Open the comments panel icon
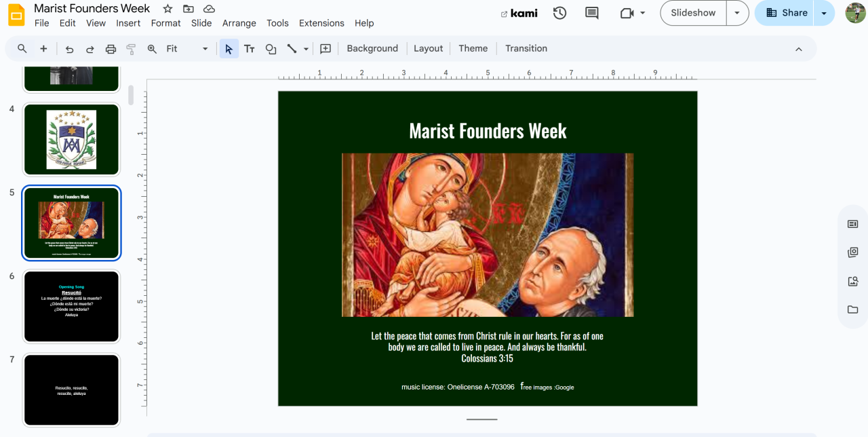 592,13
